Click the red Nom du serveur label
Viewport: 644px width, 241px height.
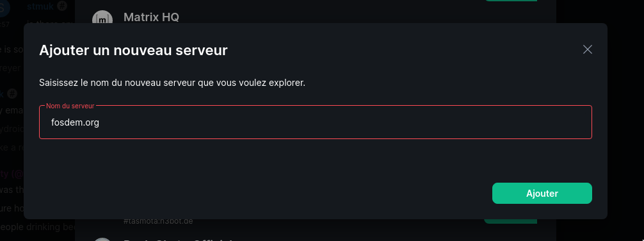pyautogui.click(x=70, y=106)
